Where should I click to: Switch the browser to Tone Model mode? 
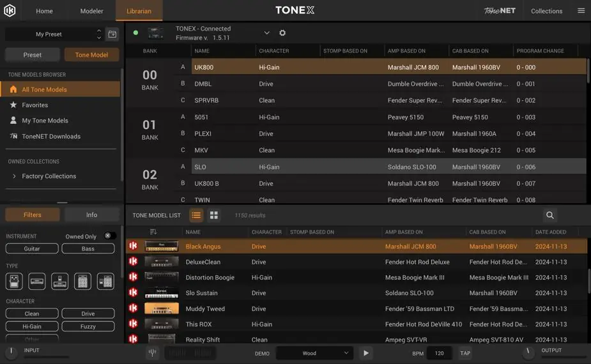(91, 55)
